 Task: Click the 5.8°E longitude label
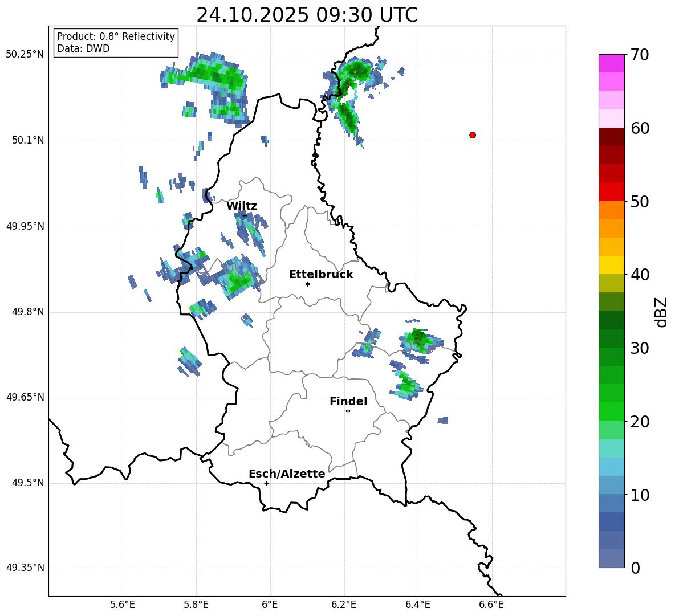(x=196, y=605)
